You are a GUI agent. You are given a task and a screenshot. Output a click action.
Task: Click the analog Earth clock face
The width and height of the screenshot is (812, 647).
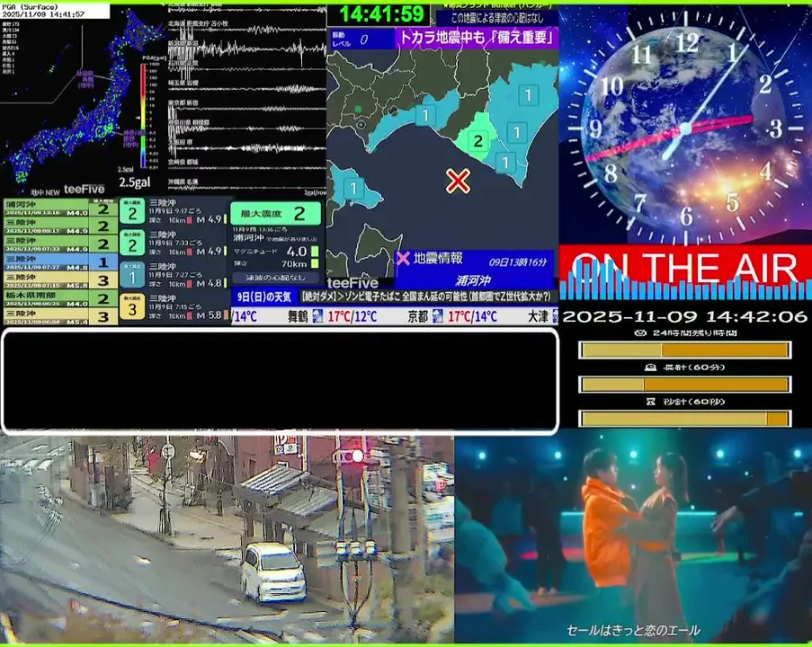tap(685, 127)
